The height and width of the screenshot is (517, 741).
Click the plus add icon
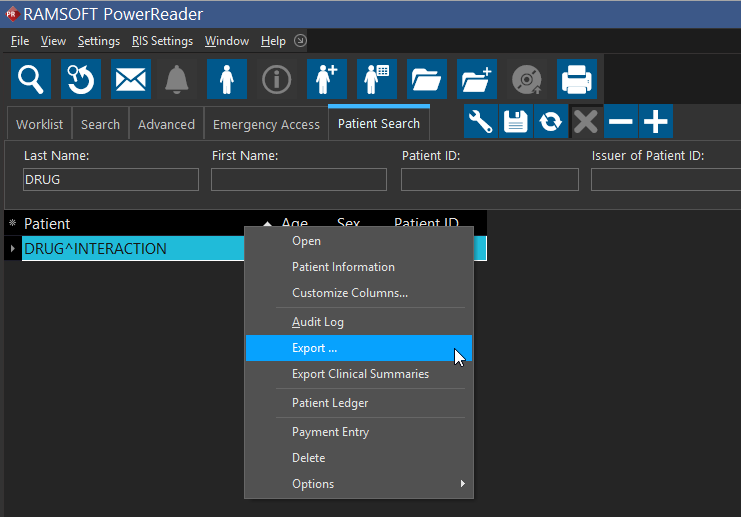(x=655, y=121)
